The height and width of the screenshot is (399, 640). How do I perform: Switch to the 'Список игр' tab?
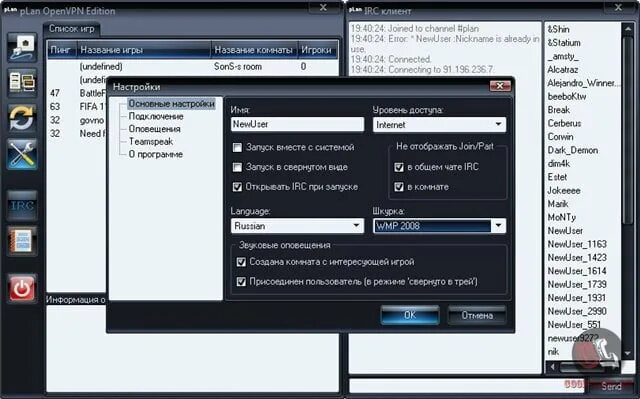point(71,29)
